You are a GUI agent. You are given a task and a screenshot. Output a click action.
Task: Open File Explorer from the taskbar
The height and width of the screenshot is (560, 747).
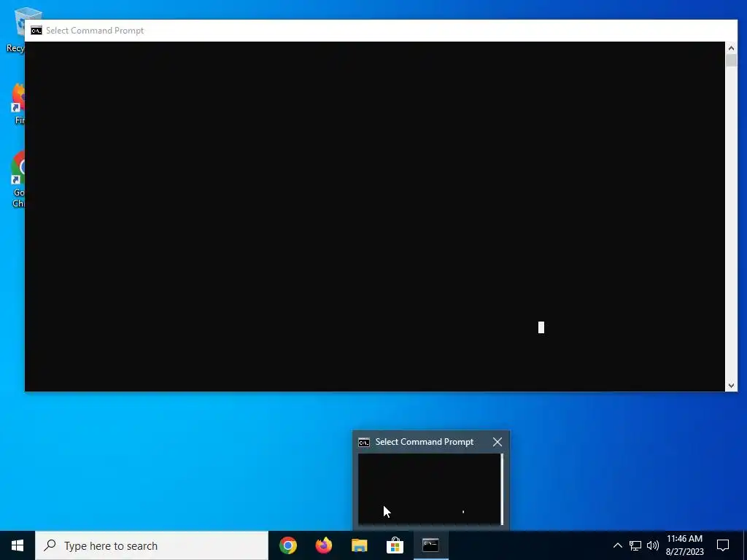coord(359,545)
